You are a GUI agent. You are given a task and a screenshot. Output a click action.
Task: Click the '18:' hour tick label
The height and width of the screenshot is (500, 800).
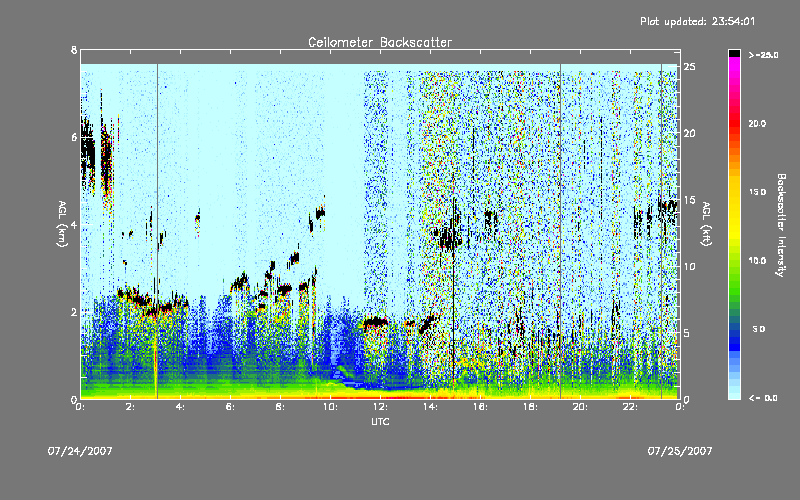coord(530,407)
